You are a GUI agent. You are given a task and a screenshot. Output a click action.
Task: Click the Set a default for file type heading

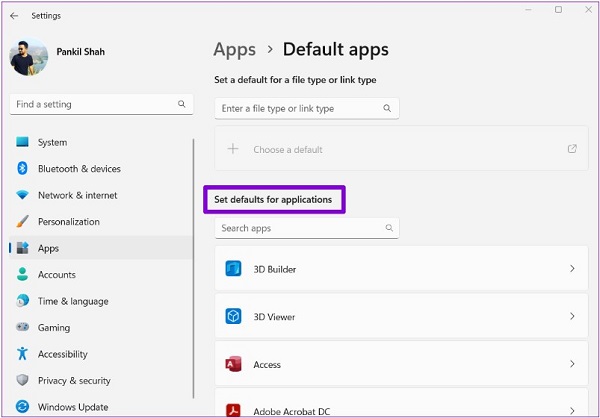(x=295, y=80)
